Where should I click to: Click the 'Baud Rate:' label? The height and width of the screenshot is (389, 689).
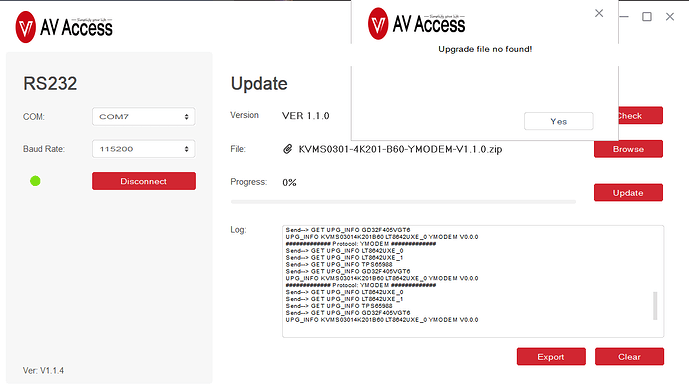pos(44,149)
